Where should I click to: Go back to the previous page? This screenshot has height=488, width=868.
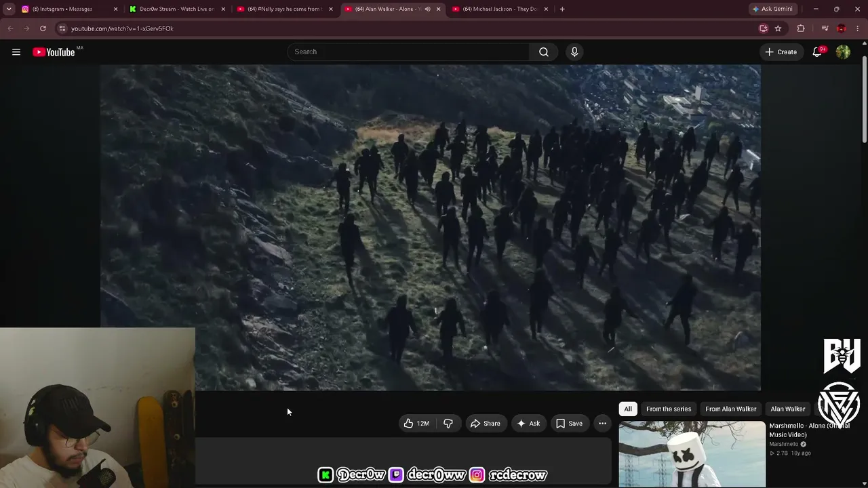pos(10,28)
